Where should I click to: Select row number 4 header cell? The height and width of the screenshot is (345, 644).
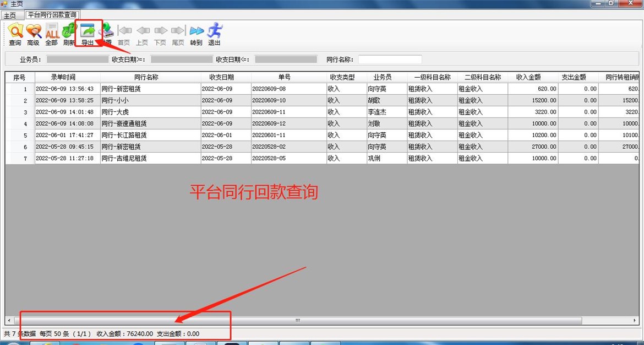point(20,123)
